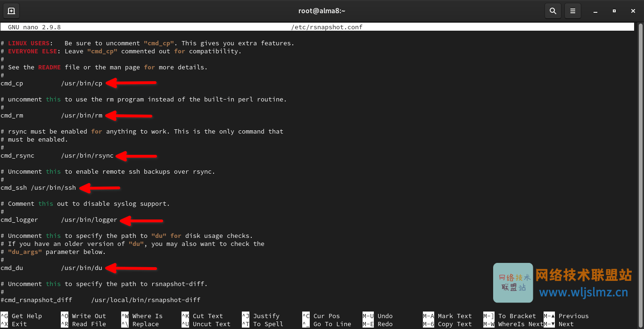The width and height of the screenshot is (644, 329).
Task: Click the M-W WhereIs Next shortcut
Action: coord(513,324)
